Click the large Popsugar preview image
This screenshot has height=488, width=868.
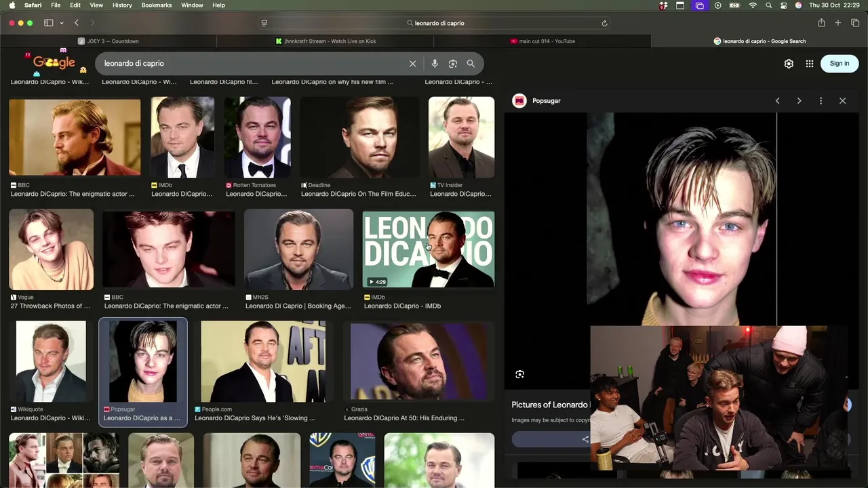682,219
